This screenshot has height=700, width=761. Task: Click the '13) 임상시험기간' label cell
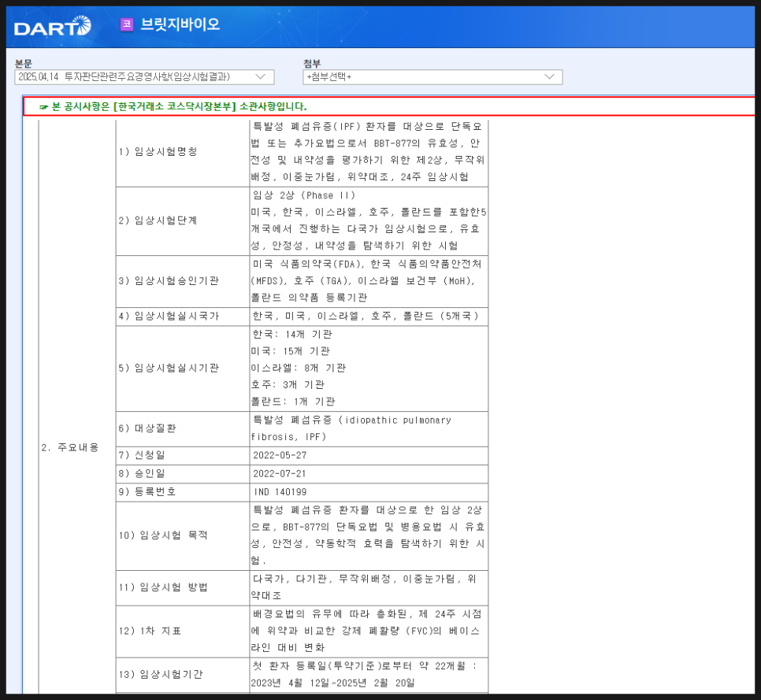click(183, 675)
